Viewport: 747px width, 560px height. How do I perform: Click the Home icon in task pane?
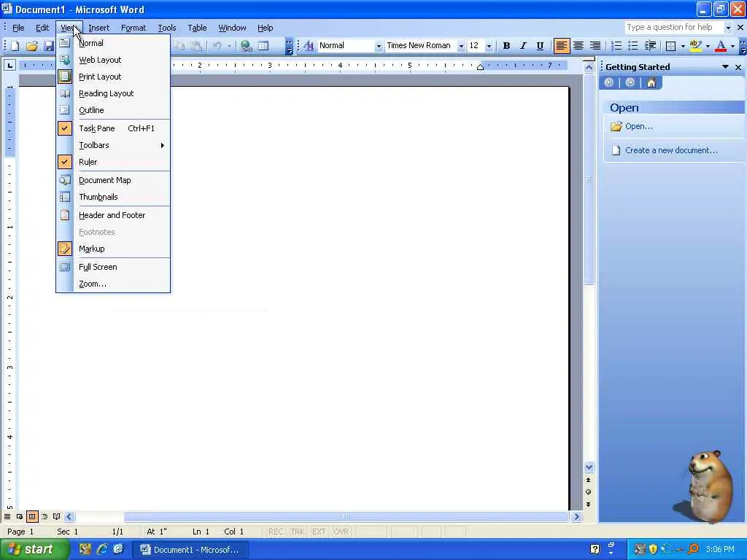pyautogui.click(x=651, y=83)
